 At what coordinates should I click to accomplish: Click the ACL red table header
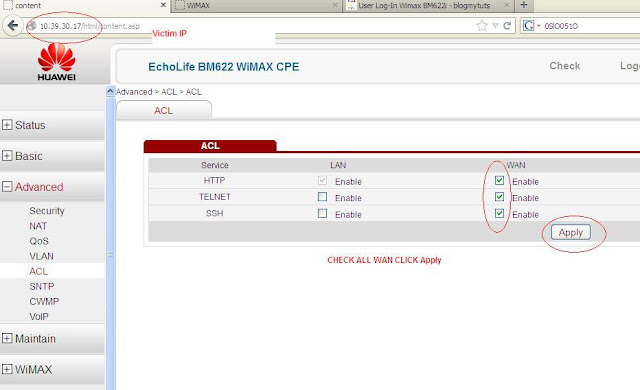210,146
